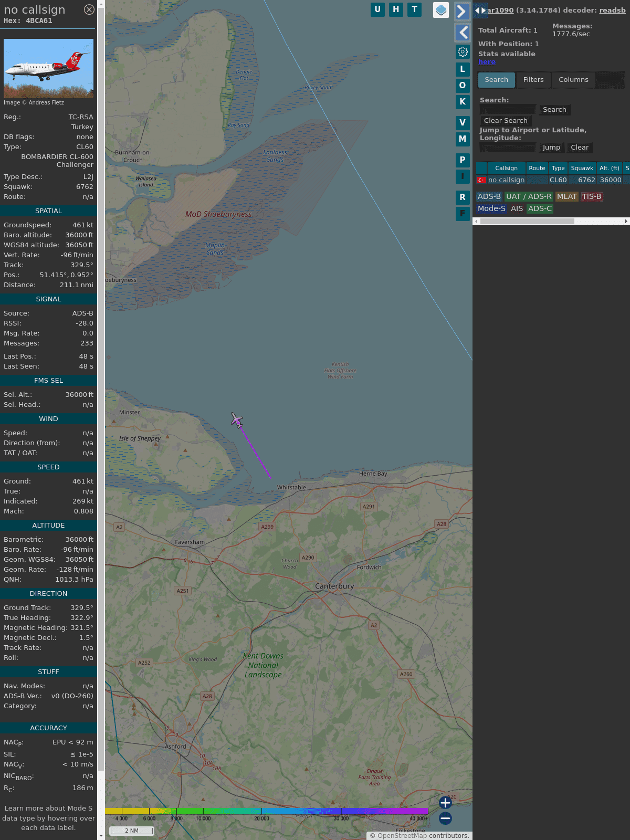Switch to the Columns tab
This screenshot has height=840, width=630.
click(x=573, y=80)
